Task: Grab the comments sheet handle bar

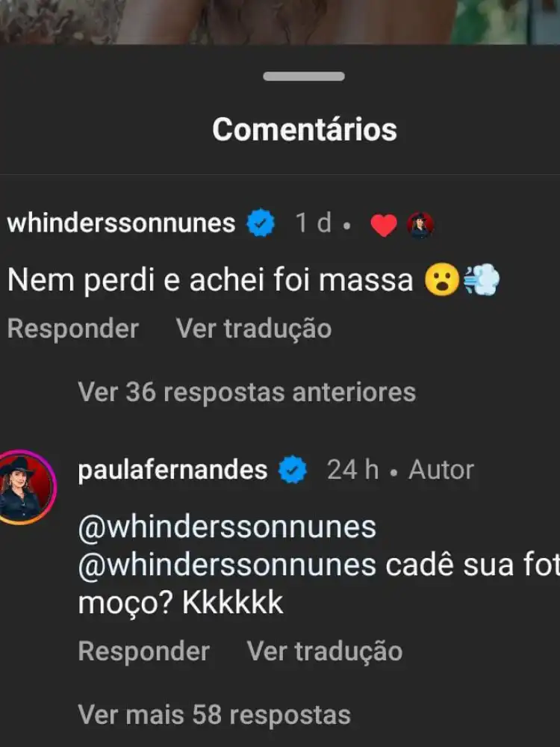Action: pos(304,76)
